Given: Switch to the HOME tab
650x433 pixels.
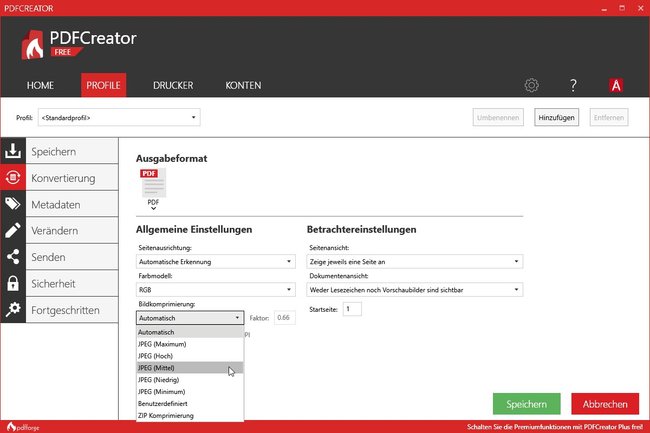Looking at the screenshot, I should (40, 85).
